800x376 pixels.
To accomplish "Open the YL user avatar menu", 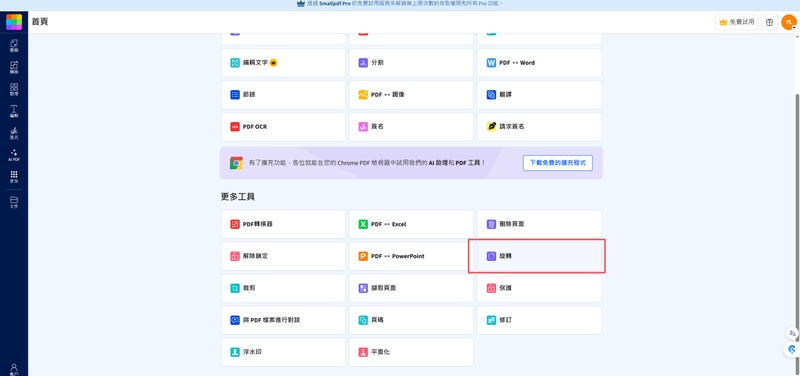I will tap(789, 22).
